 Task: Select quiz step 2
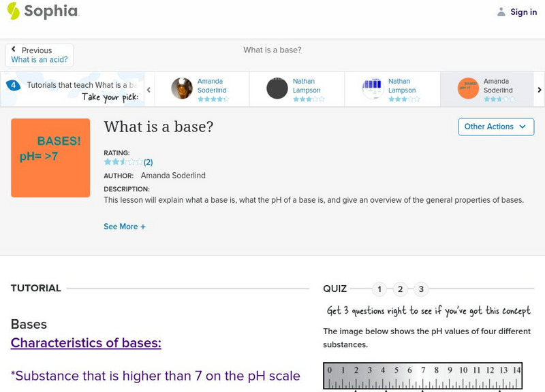pos(401,289)
